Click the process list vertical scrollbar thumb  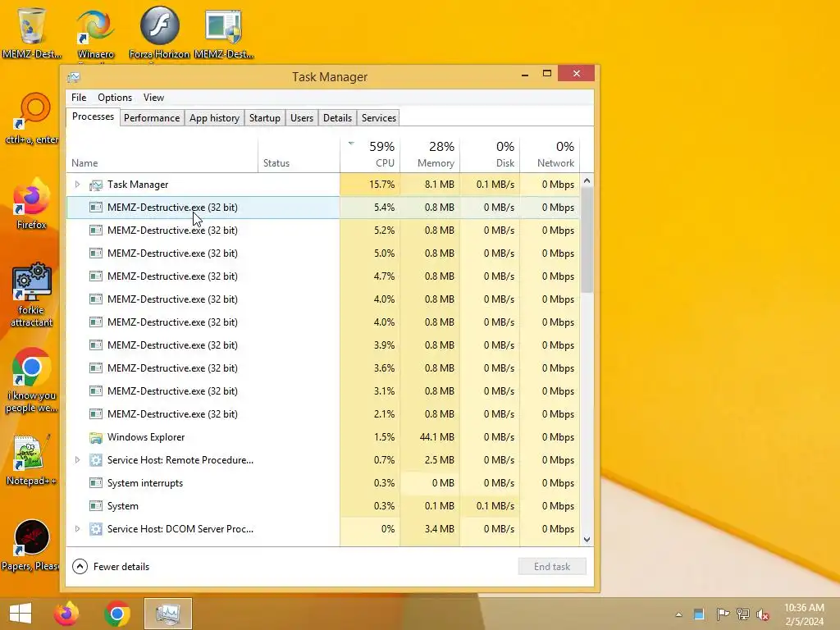587,240
